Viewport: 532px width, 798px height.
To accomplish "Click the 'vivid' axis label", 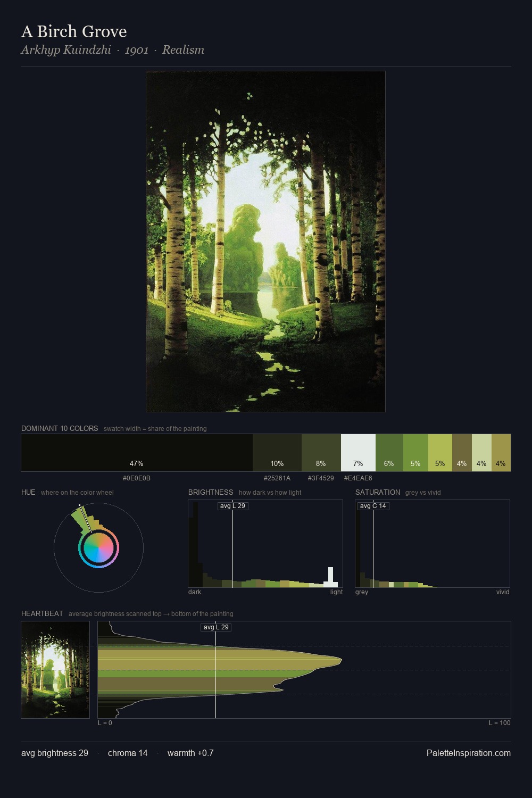I will 503,592.
